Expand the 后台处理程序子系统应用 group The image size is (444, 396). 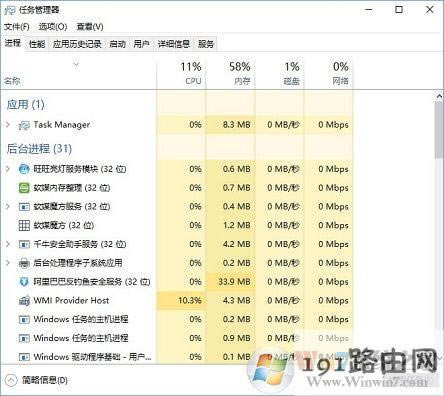[8, 263]
